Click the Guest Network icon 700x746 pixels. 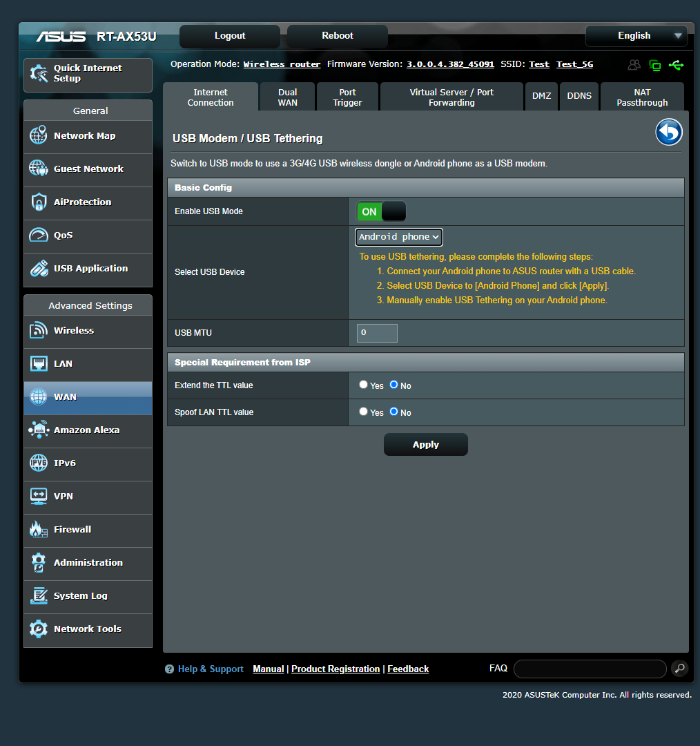[39, 169]
